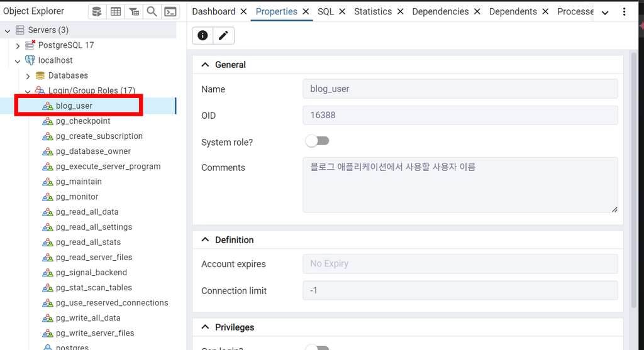Switch to the Dependents tab
Screen dimensions: 644x350
(513, 11)
